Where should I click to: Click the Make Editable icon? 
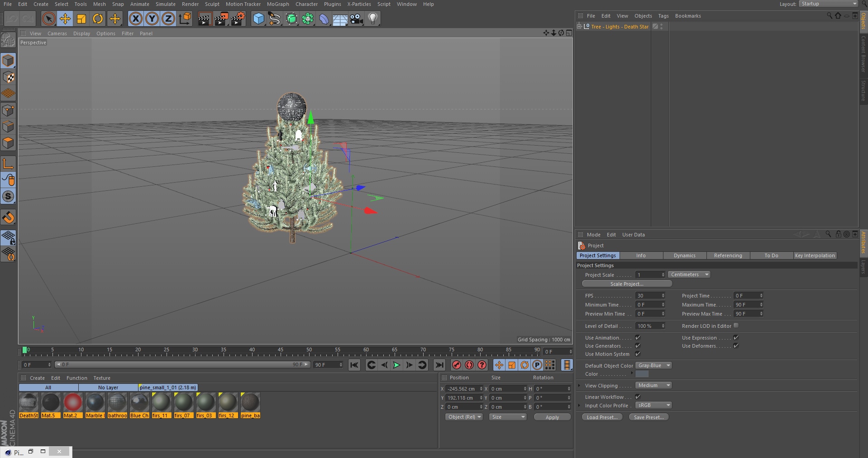8,40
